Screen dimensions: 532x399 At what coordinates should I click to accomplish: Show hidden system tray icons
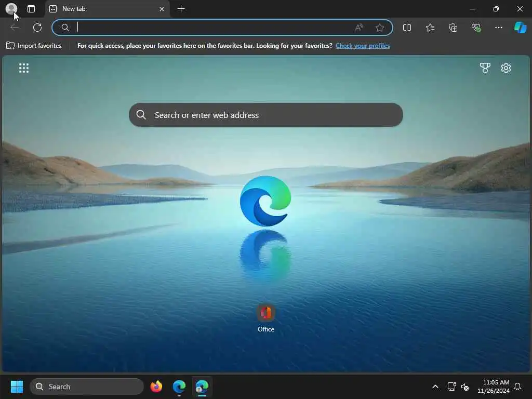pyautogui.click(x=435, y=387)
